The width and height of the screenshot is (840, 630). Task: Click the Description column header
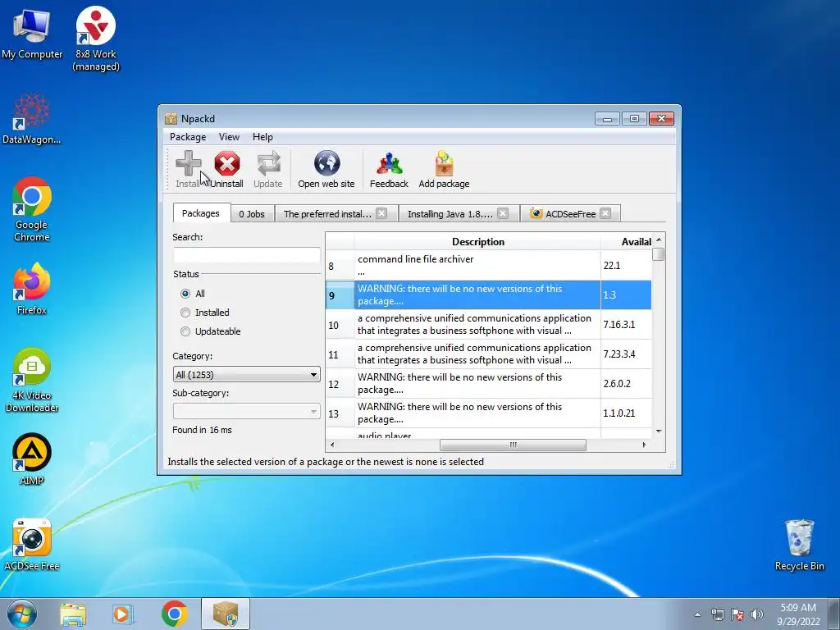click(x=478, y=242)
